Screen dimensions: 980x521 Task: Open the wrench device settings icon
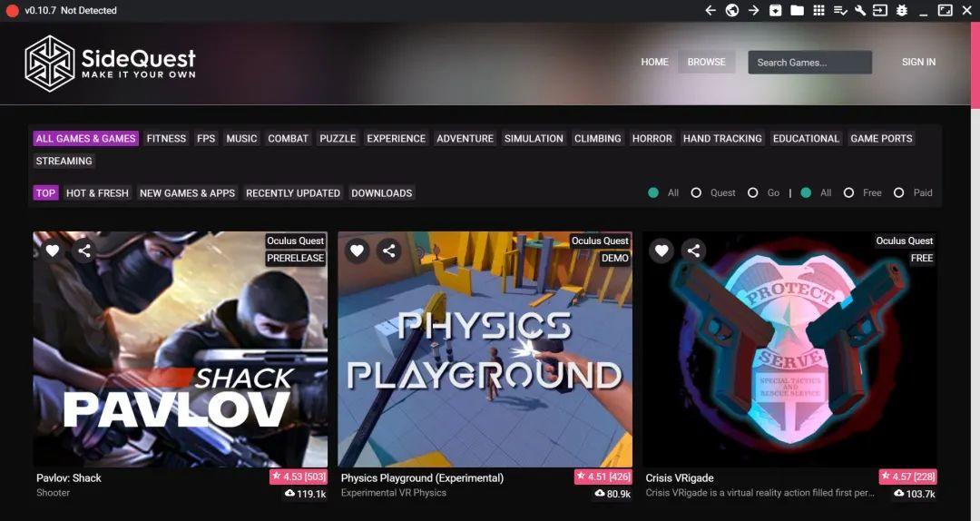[x=860, y=11]
